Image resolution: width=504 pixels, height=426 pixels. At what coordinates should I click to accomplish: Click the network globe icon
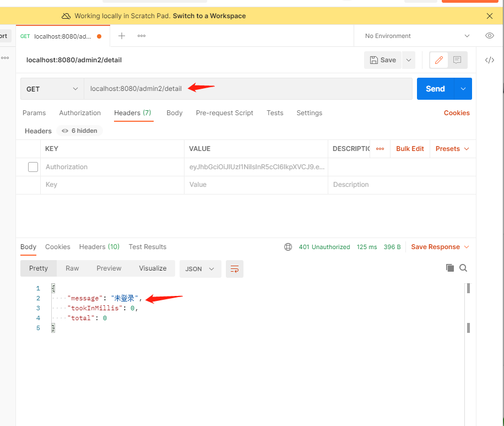(x=288, y=247)
